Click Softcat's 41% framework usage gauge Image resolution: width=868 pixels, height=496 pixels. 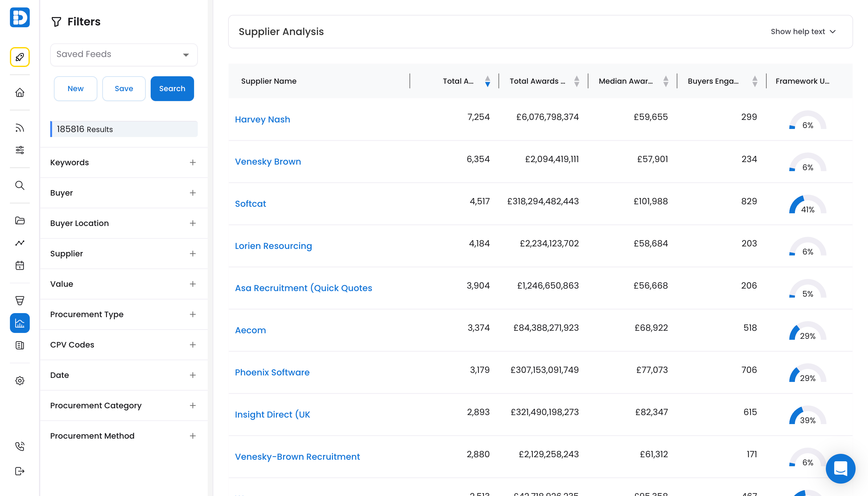[807, 206]
